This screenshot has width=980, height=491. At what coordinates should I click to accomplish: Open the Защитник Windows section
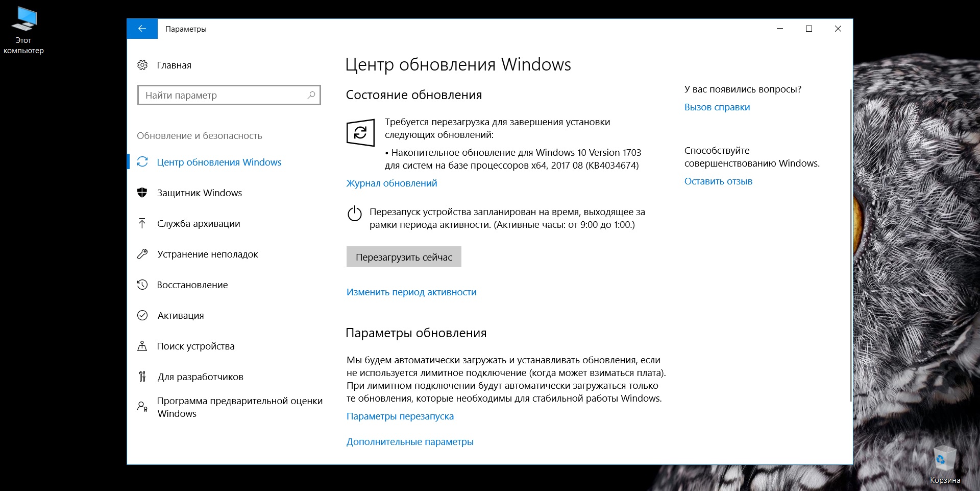pos(200,193)
